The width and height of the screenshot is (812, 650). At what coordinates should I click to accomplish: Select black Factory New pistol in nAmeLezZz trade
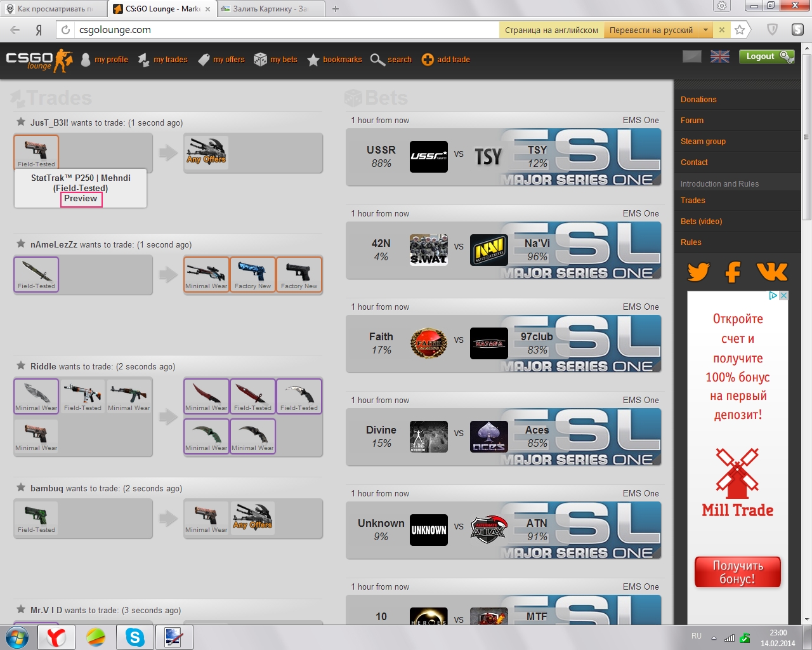point(299,274)
